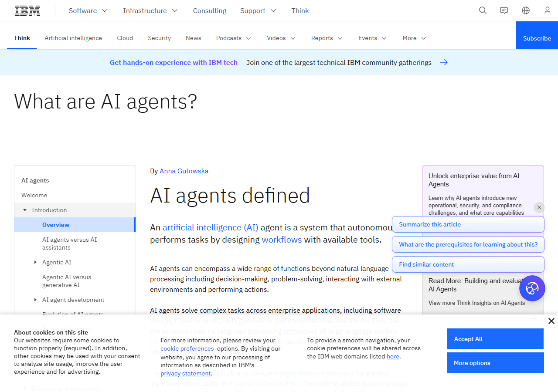Open privacy statement link
558x392 pixels.
click(x=186, y=373)
